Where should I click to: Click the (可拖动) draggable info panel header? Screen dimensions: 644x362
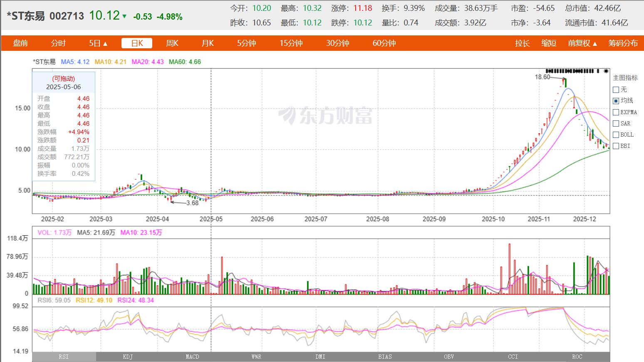point(64,78)
